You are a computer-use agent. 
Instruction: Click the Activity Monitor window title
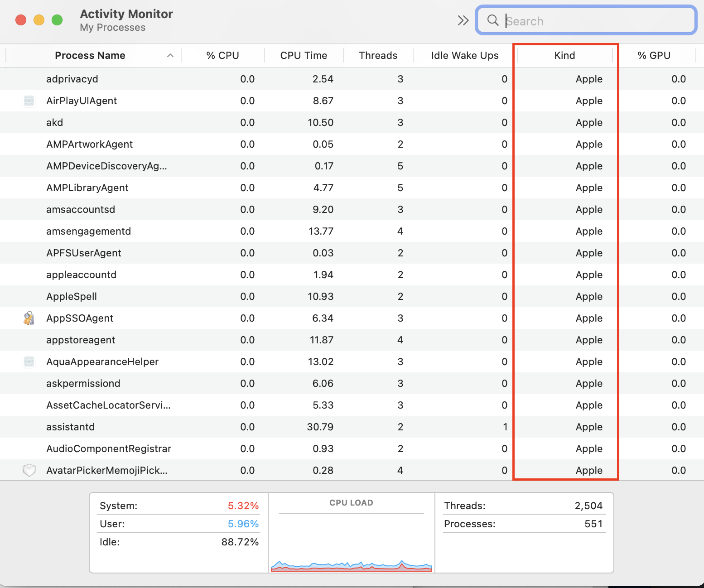tap(126, 14)
